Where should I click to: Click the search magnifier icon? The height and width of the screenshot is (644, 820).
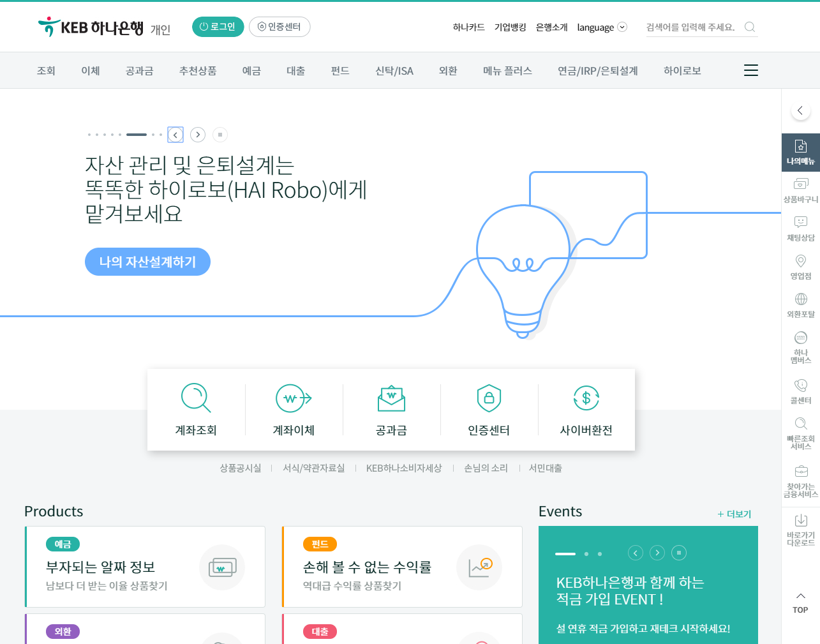point(750,27)
